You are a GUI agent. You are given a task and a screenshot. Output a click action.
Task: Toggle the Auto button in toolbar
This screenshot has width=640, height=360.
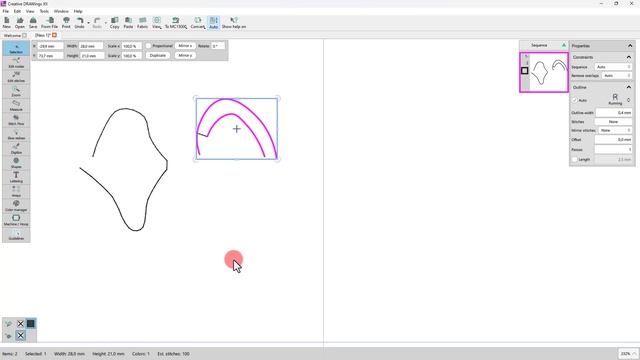[x=213, y=22]
